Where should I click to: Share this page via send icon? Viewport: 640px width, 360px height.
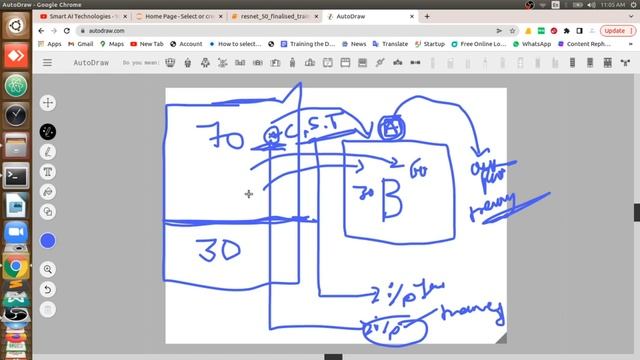(x=499, y=31)
